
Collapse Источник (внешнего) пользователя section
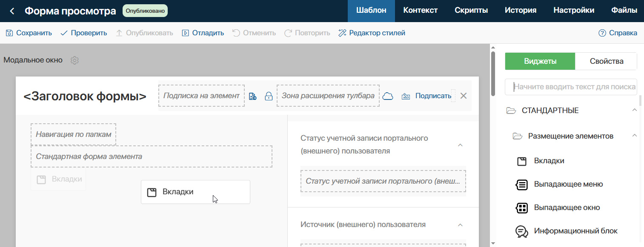click(x=460, y=225)
